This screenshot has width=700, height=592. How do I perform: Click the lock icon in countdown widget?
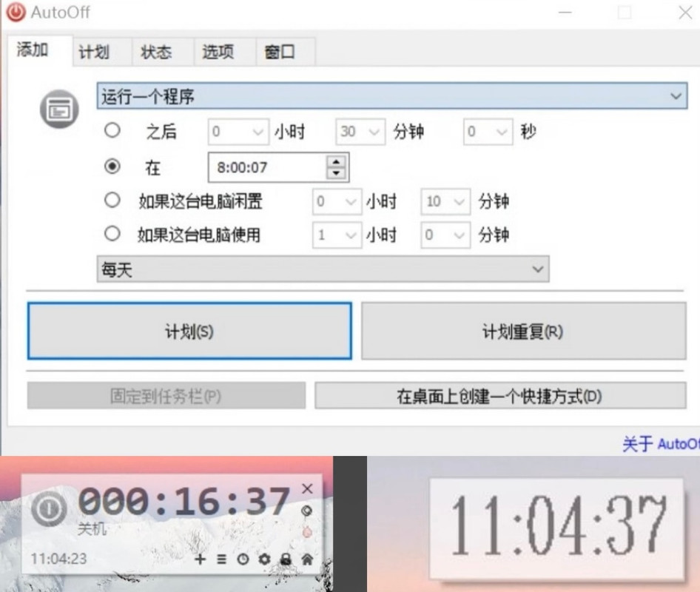[x=286, y=559]
